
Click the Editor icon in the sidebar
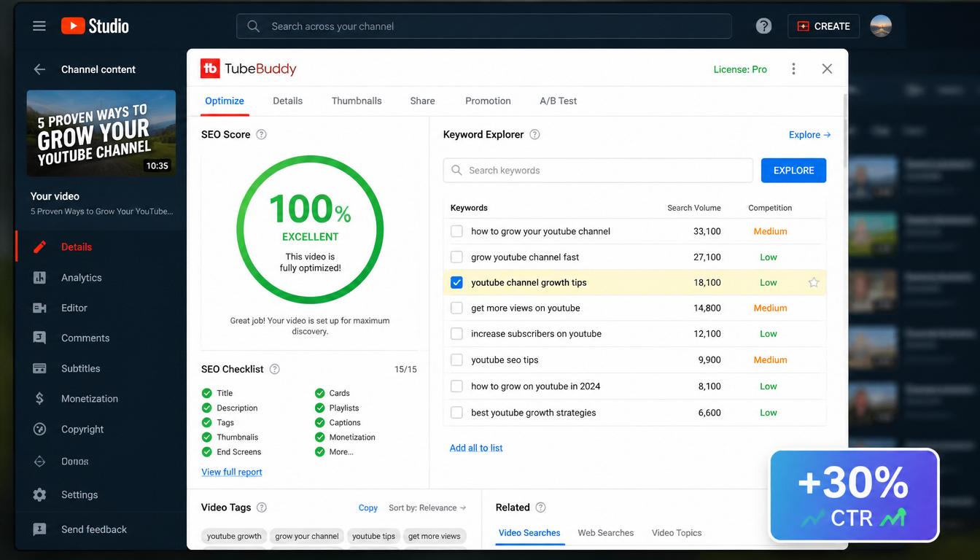coord(40,308)
